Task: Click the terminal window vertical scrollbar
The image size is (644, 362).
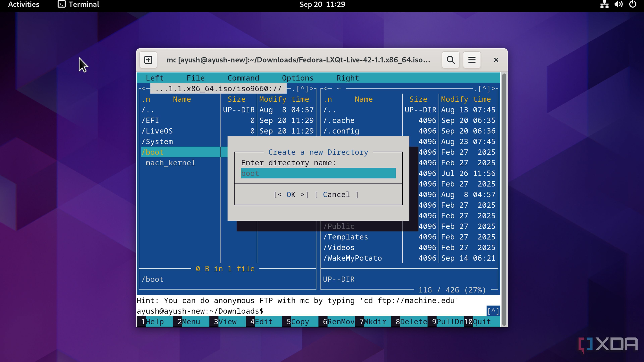Action: click(x=504, y=199)
